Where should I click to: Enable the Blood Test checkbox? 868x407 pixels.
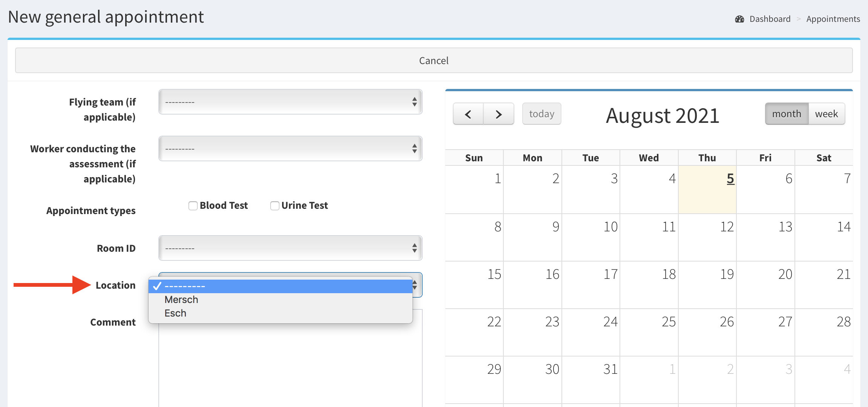(193, 206)
